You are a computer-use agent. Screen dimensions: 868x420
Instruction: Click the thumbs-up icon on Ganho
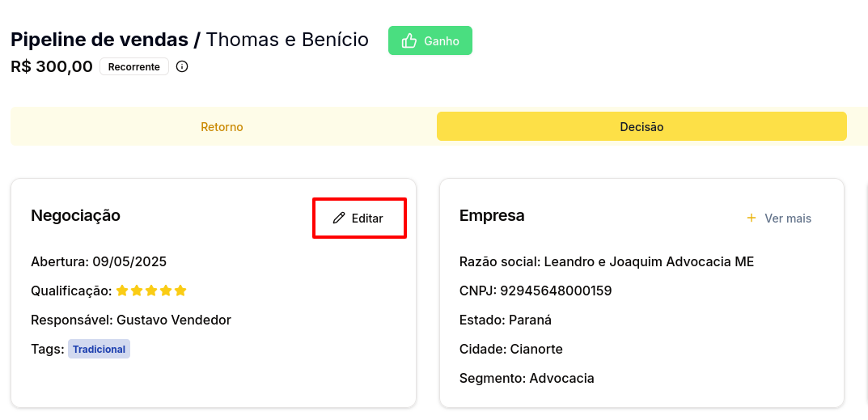click(409, 40)
